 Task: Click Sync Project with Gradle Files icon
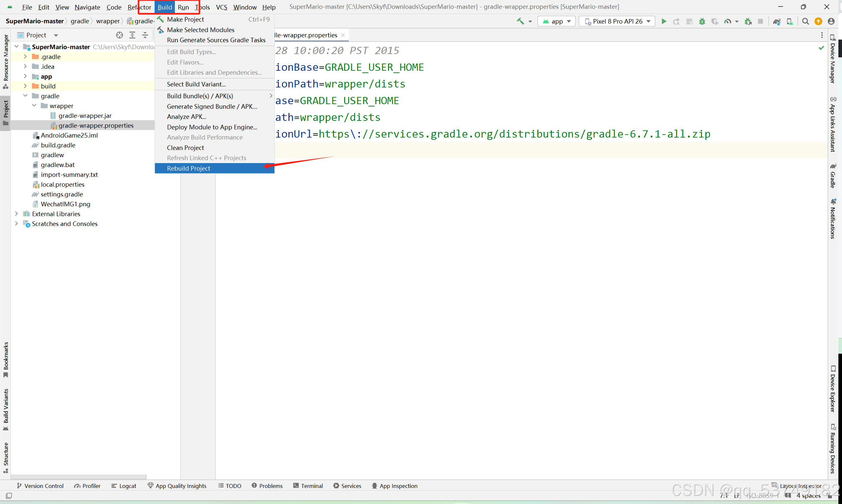click(x=777, y=21)
